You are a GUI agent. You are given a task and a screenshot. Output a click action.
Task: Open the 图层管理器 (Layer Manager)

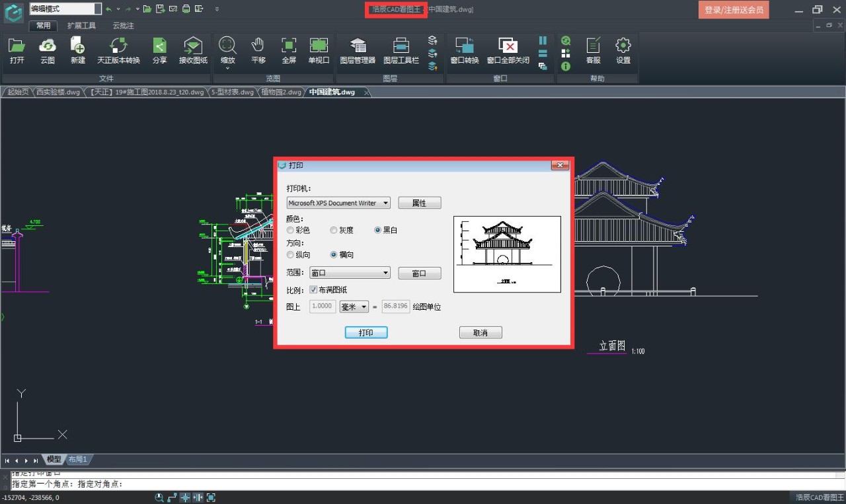click(358, 52)
